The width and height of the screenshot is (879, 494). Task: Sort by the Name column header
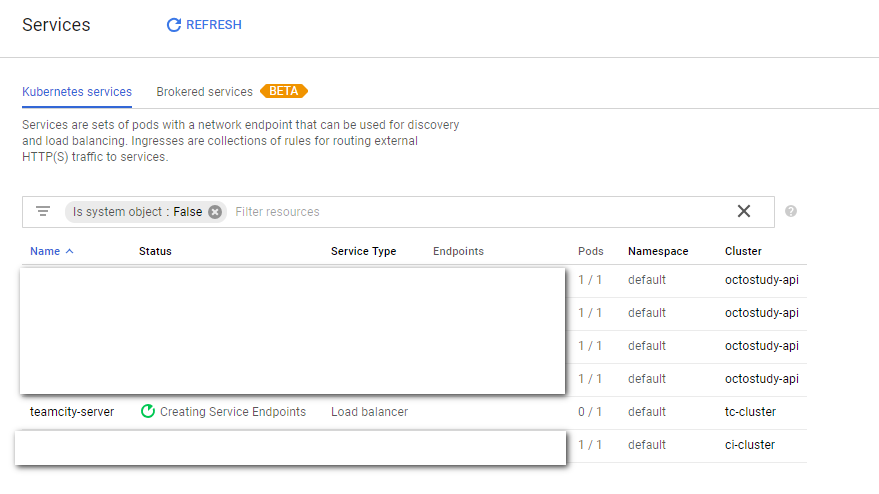45,251
